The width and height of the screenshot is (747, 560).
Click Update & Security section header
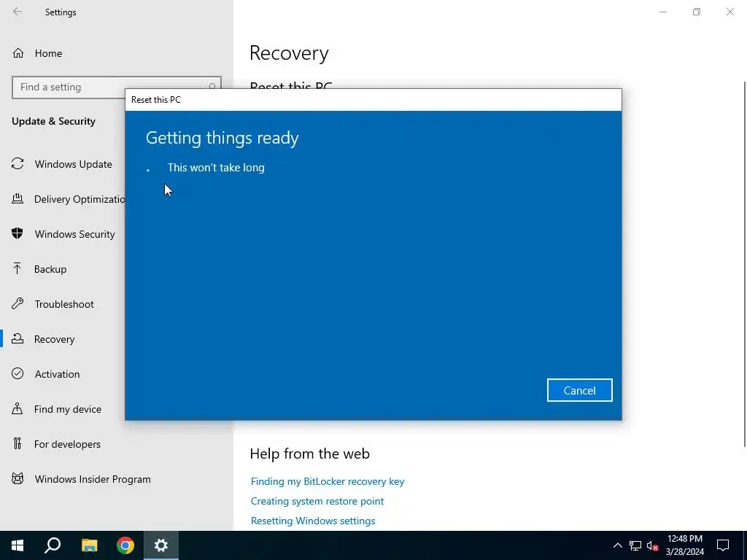pos(53,122)
